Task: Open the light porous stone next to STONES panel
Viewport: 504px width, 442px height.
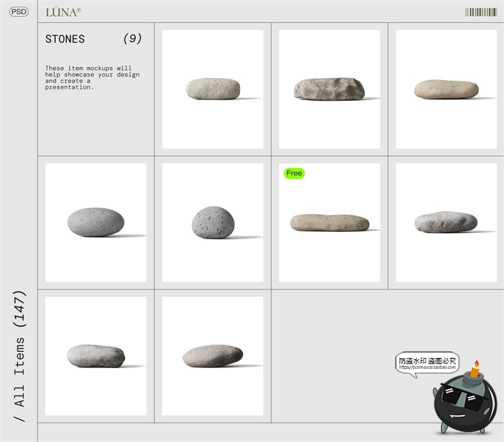Action: [213, 89]
